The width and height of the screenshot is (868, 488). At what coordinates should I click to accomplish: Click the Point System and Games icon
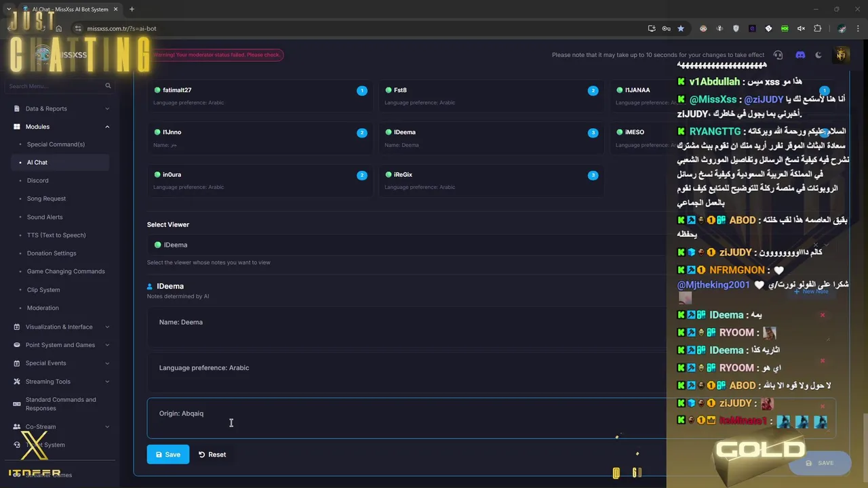(17, 345)
